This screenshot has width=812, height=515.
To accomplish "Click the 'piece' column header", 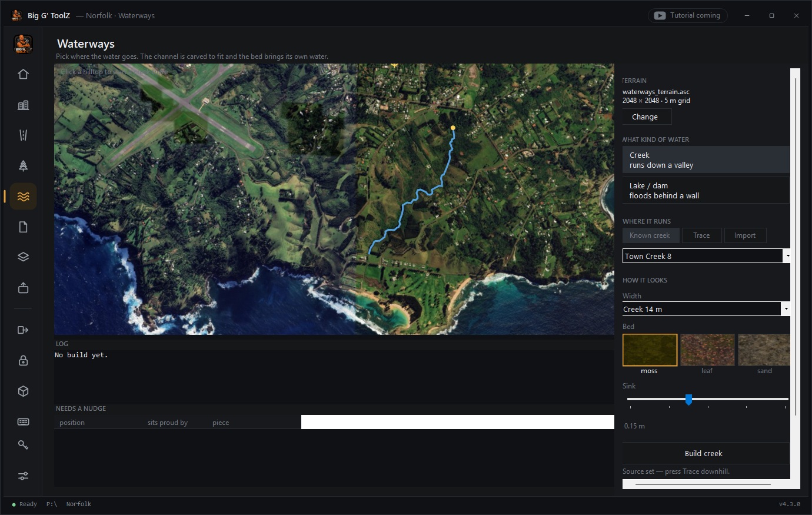I will 221,423.
